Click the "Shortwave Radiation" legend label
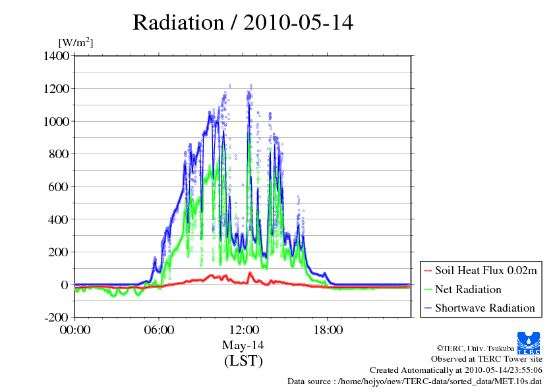Viewport: 555px width, 392px height. [x=485, y=308]
